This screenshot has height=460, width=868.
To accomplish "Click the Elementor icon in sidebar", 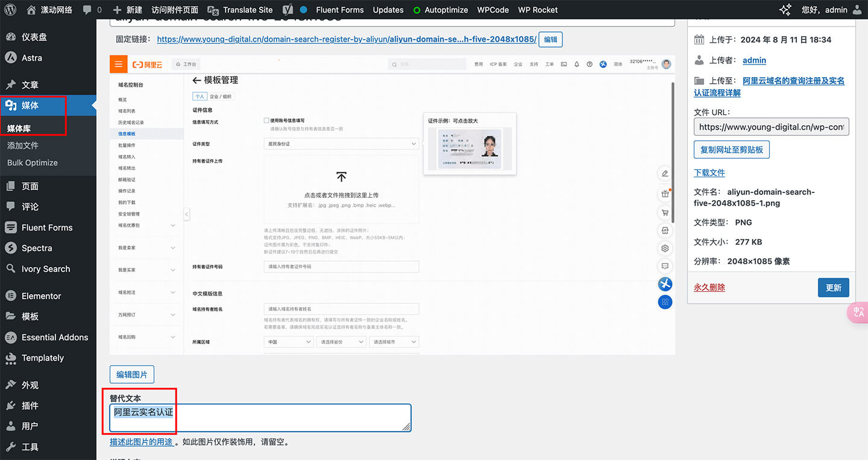I will 11,296.
